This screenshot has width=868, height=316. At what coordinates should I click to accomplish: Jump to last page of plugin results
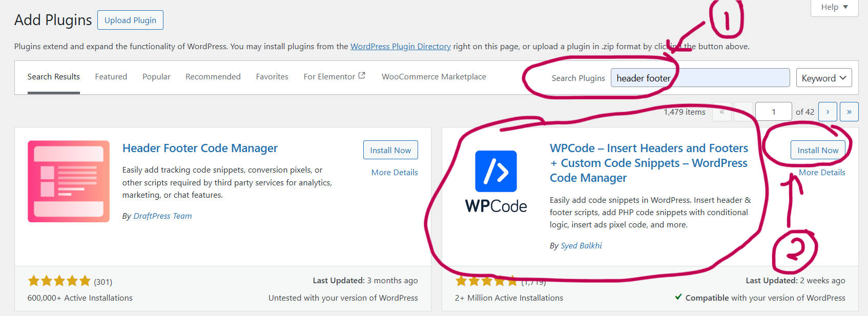click(849, 112)
